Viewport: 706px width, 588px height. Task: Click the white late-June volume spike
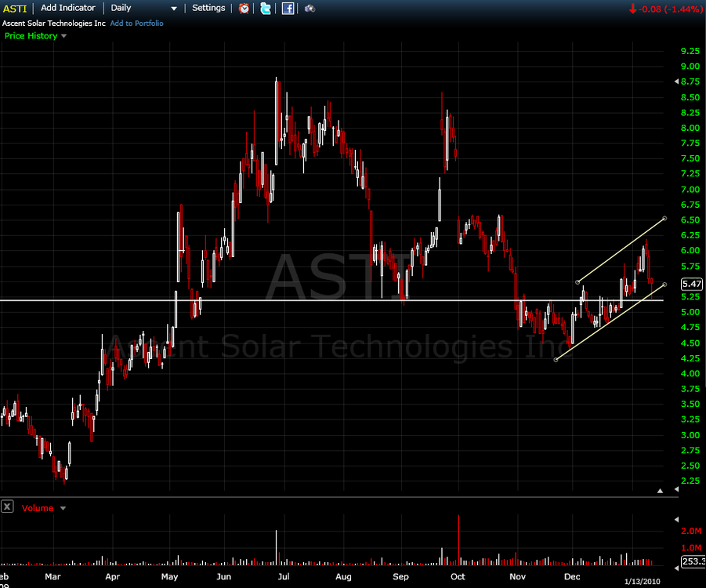tap(276, 547)
